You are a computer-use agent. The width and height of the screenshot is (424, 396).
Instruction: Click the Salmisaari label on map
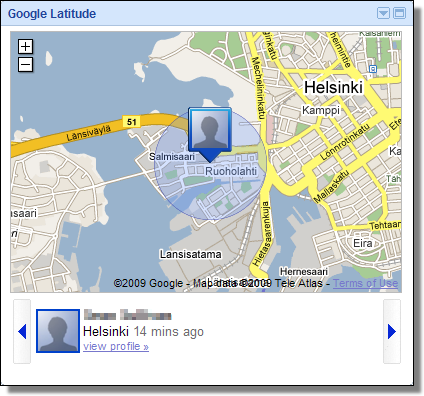[x=172, y=156]
